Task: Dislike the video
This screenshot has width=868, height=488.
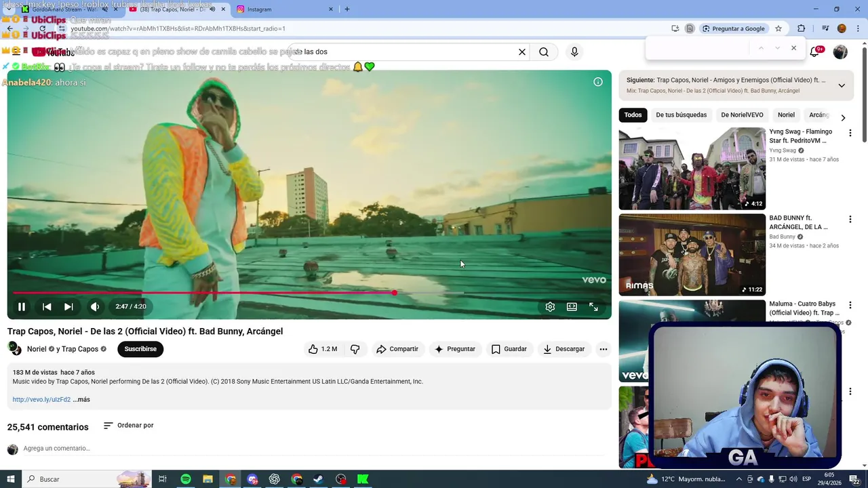Action: coord(355,349)
